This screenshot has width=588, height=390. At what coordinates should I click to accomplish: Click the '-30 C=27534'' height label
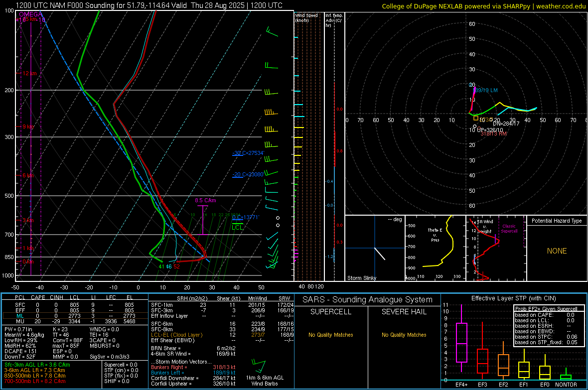(x=248, y=153)
